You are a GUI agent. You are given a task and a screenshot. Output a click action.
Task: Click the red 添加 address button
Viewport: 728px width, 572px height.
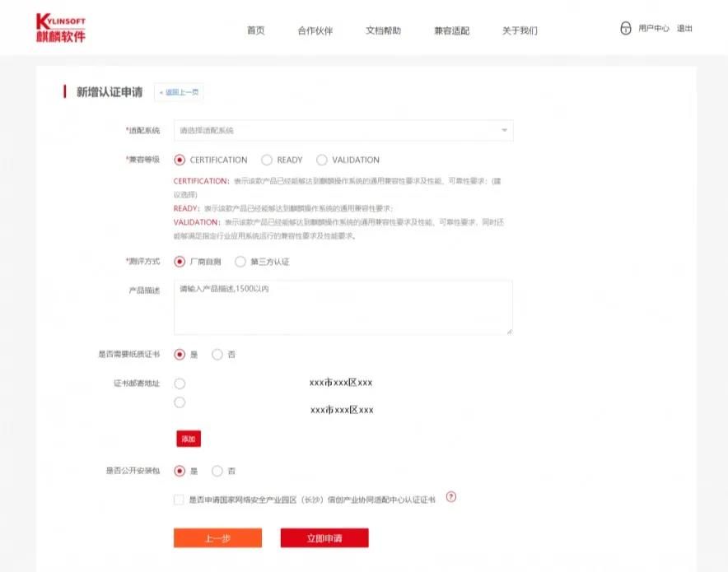(189, 439)
